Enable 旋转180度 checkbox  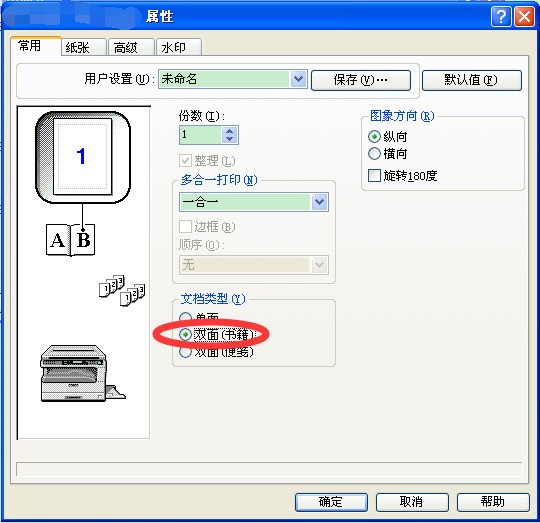click(x=374, y=176)
